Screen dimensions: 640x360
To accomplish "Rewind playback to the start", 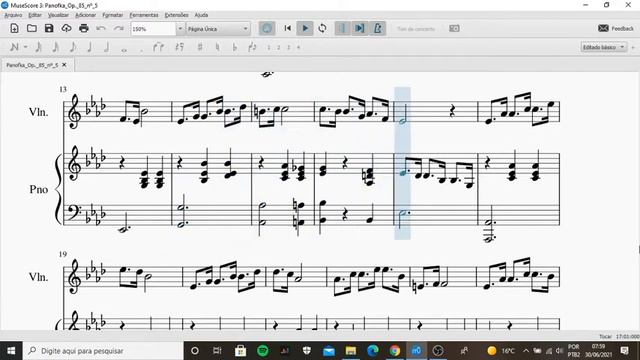I will [x=288, y=28].
